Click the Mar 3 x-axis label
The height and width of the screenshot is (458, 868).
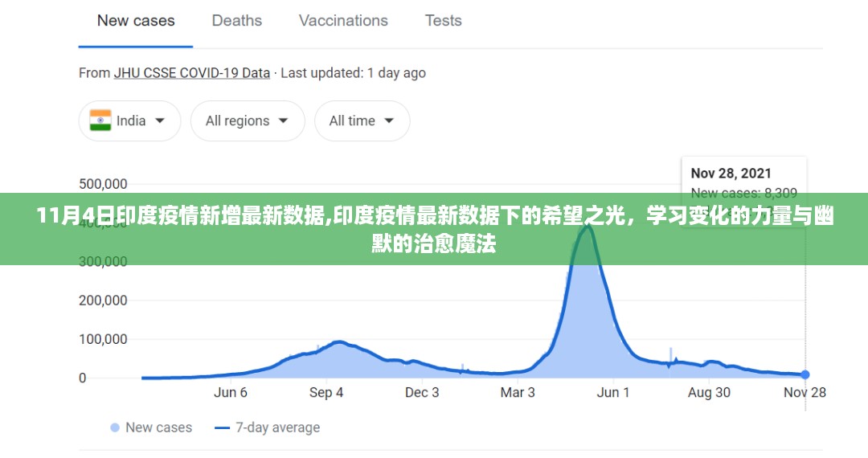click(x=518, y=392)
